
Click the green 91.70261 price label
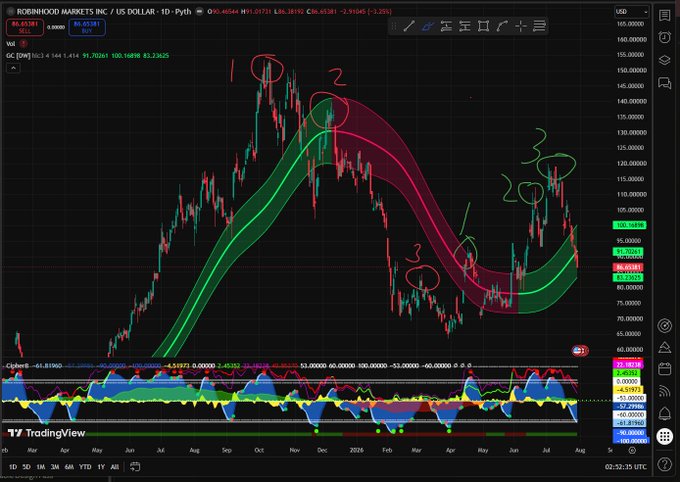[x=628, y=252]
